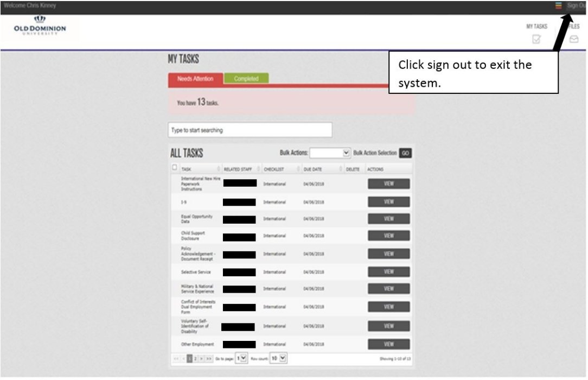Screen dimensions: 588x380
Task: Select the Needs Attention tab
Action: point(195,79)
